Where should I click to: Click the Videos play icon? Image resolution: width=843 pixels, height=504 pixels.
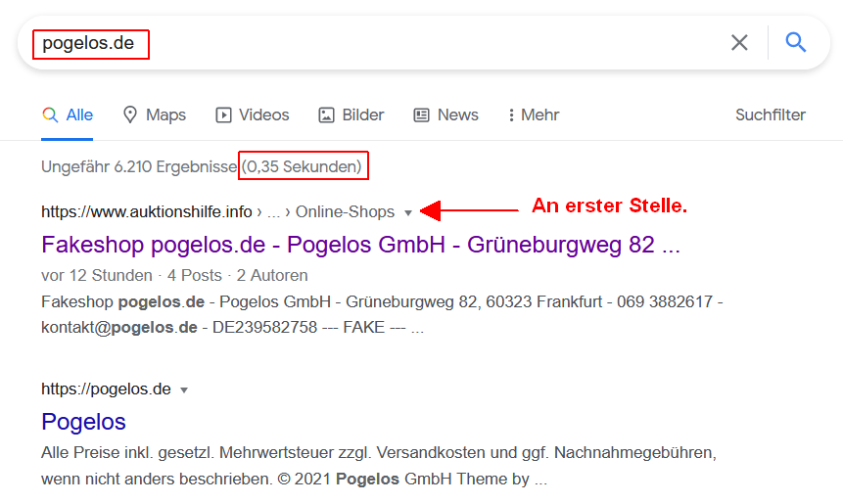pyautogui.click(x=223, y=115)
